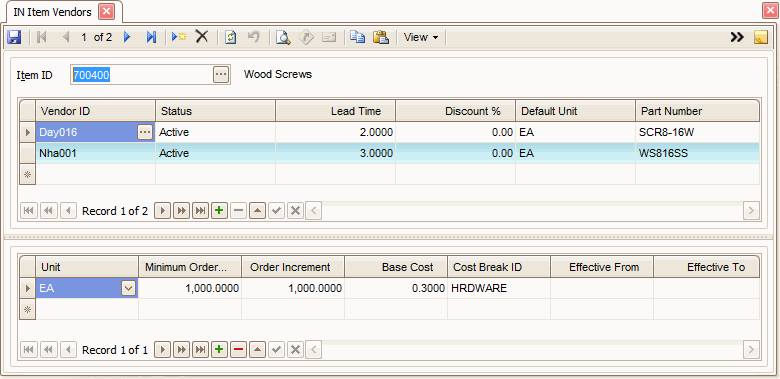Image resolution: width=780 pixels, height=379 pixels.
Task: Jump to last record in toolbar
Action: click(151, 37)
